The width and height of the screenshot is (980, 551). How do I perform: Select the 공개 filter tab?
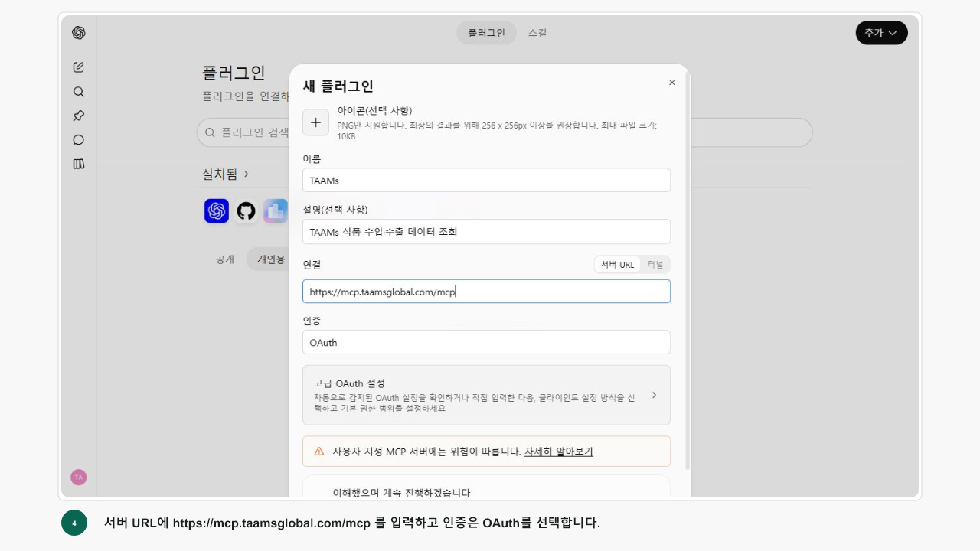(225, 259)
